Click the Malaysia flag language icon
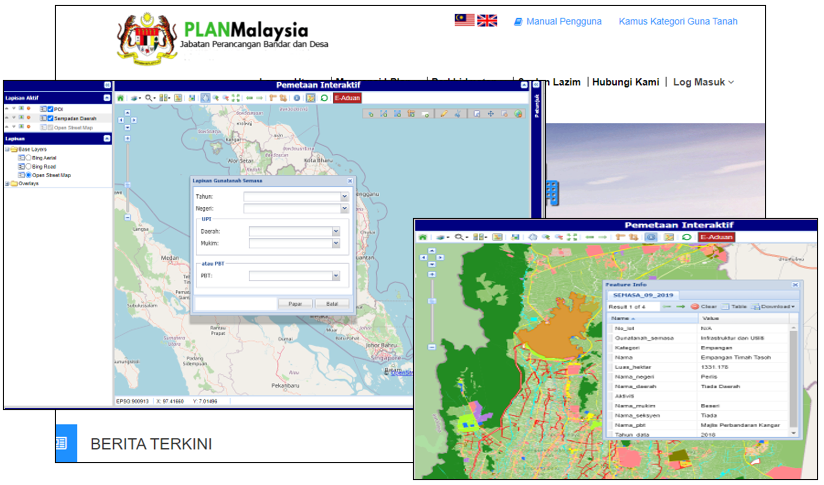Screen dimensions: 824x485 pyautogui.click(x=465, y=20)
